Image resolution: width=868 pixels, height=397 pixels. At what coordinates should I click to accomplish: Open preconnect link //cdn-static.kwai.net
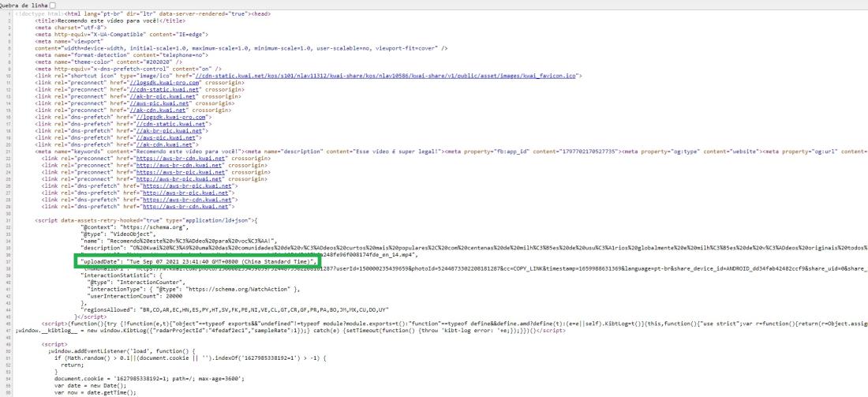(165, 89)
